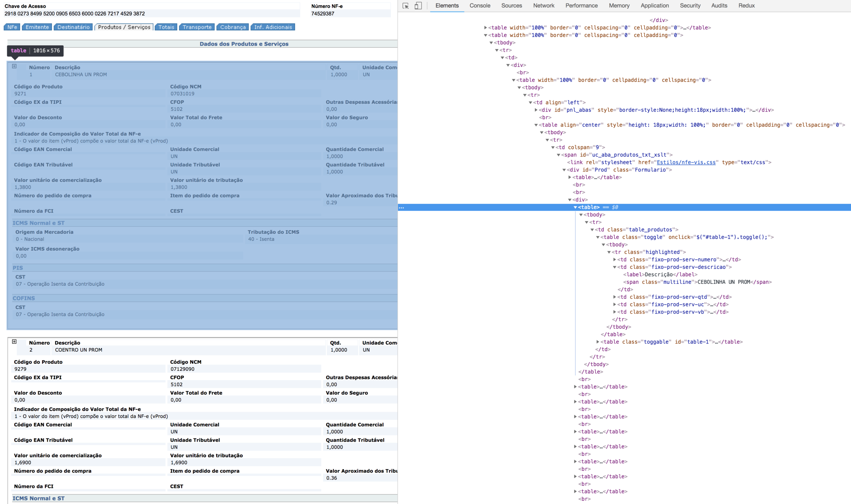The height and width of the screenshot is (504, 851).
Task: Expand the table#table-1 toggable node
Action: (x=598, y=342)
